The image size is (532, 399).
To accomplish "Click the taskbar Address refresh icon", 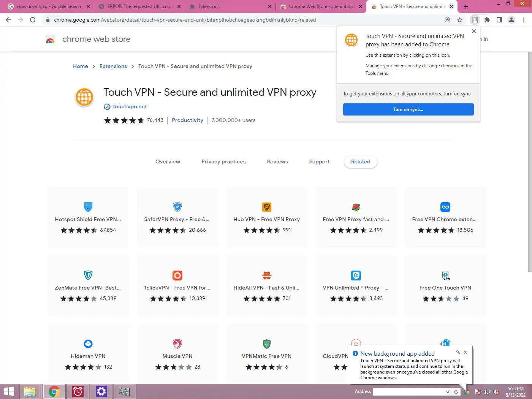I will [x=456, y=392].
